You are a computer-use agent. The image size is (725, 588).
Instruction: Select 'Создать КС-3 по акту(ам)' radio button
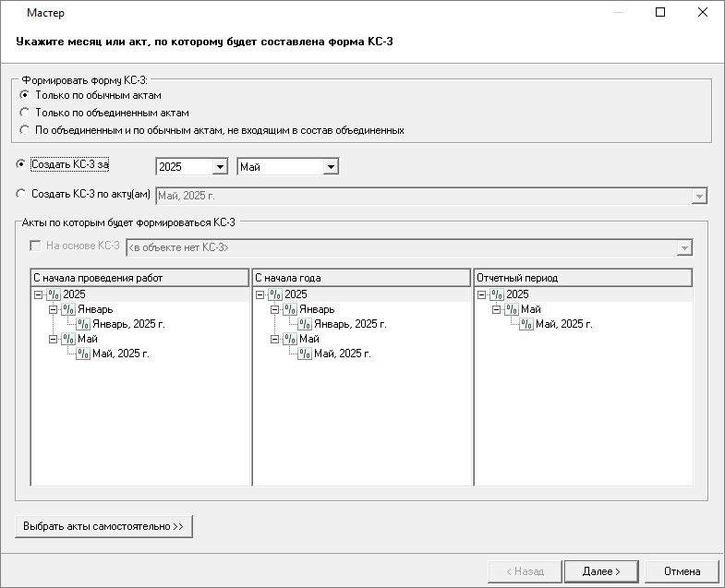[x=21, y=194]
